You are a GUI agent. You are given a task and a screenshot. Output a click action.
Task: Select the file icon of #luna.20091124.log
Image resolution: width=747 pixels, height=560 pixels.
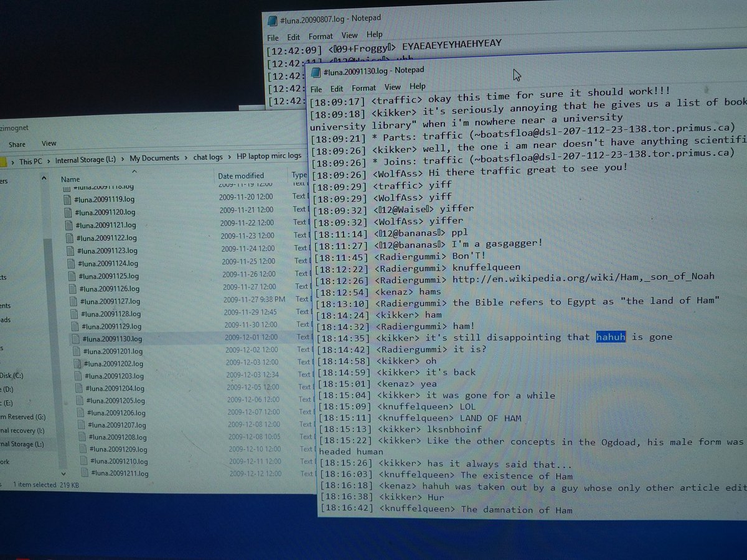pyautogui.click(x=72, y=264)
